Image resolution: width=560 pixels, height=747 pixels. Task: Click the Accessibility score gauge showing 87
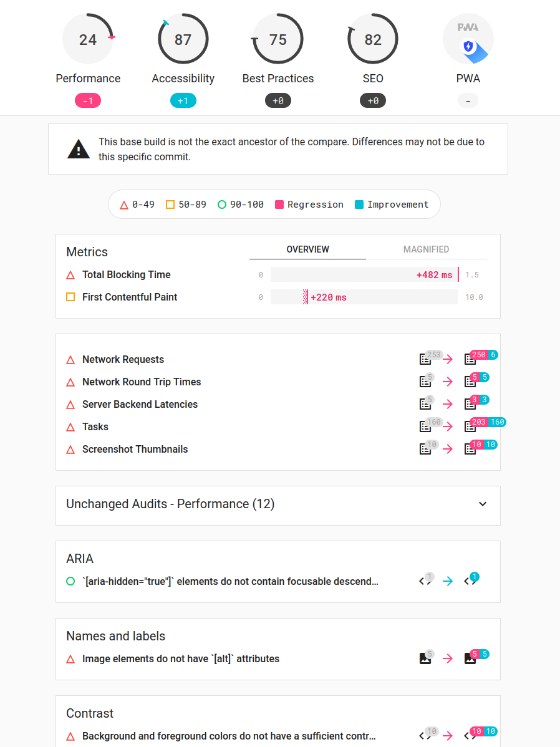[x=183, y=39]
